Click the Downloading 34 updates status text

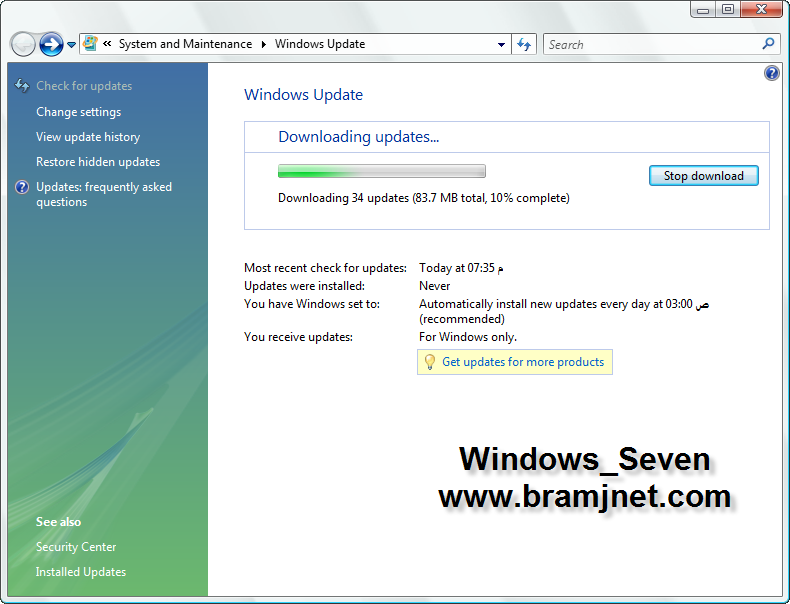424,198
